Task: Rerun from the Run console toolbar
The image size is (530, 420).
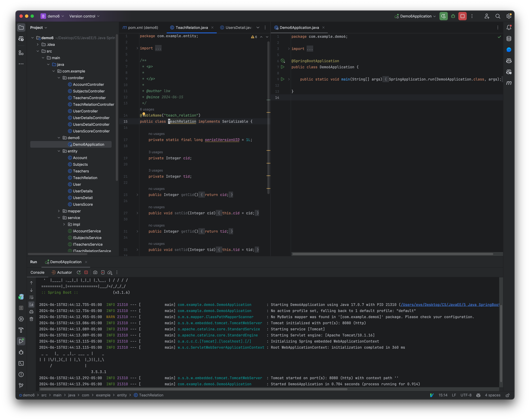Action: 79,272
